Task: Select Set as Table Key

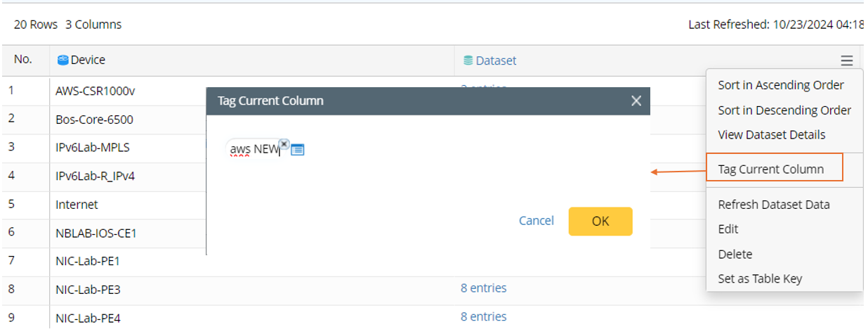Action: (759, 278)
